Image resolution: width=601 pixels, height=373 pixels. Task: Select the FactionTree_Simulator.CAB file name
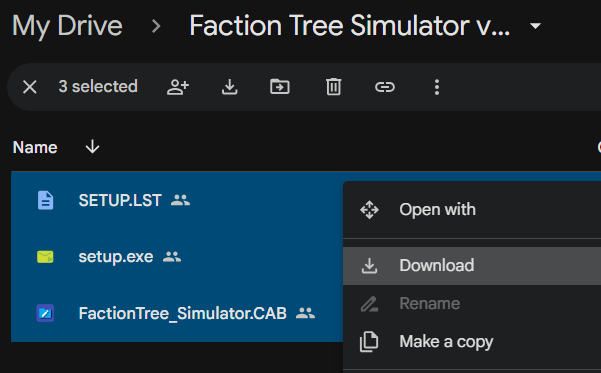[x=182, y=313]
